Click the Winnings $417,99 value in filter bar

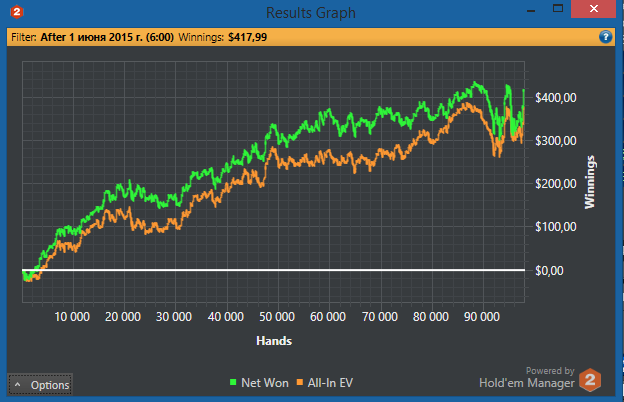pos(248,37)
